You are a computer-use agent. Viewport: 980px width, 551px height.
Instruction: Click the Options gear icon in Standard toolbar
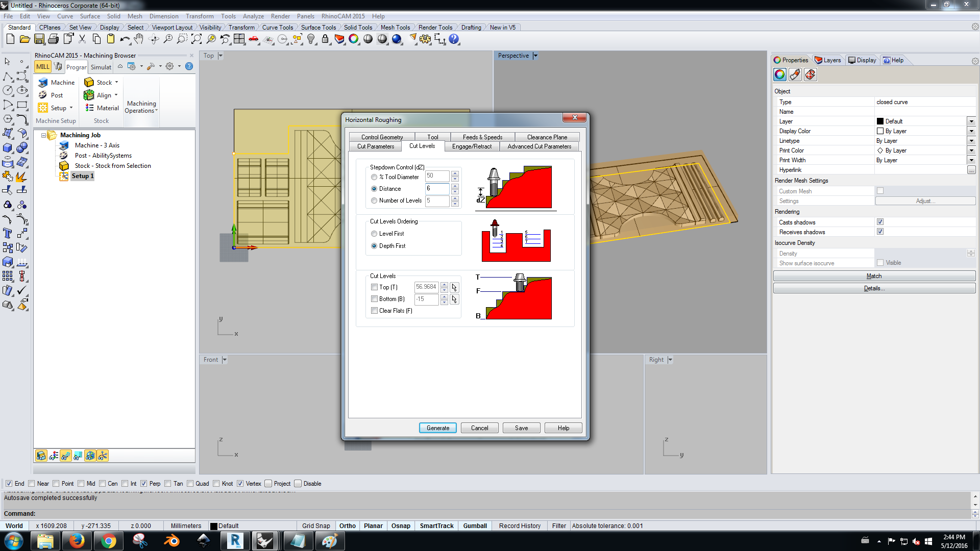pos(425,39)
